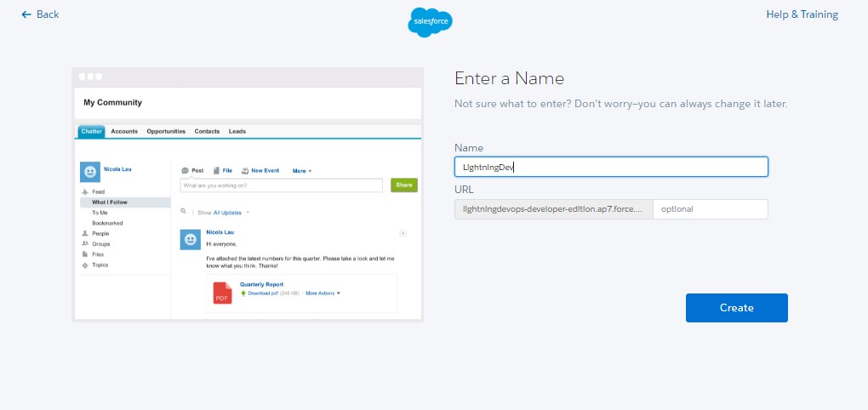
Task: Click the Name input field
Action: (x=611, y=167)
